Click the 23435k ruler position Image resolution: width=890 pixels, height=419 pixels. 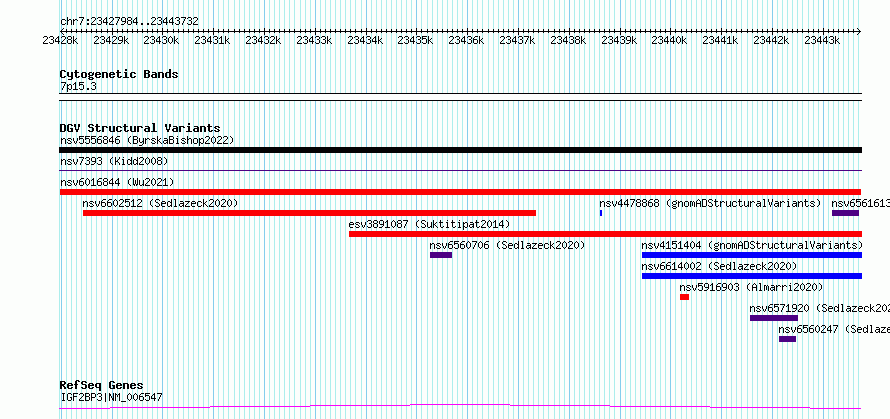pos(416,40)
